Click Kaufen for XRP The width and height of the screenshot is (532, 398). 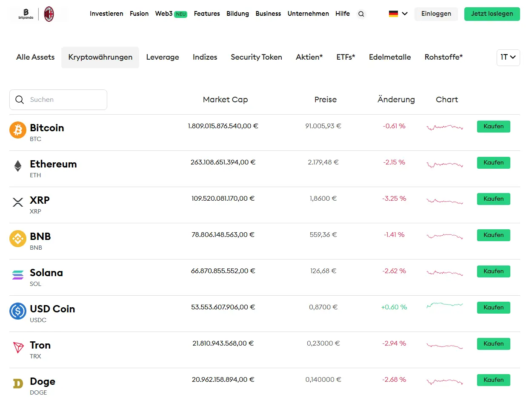click(494, 199)
